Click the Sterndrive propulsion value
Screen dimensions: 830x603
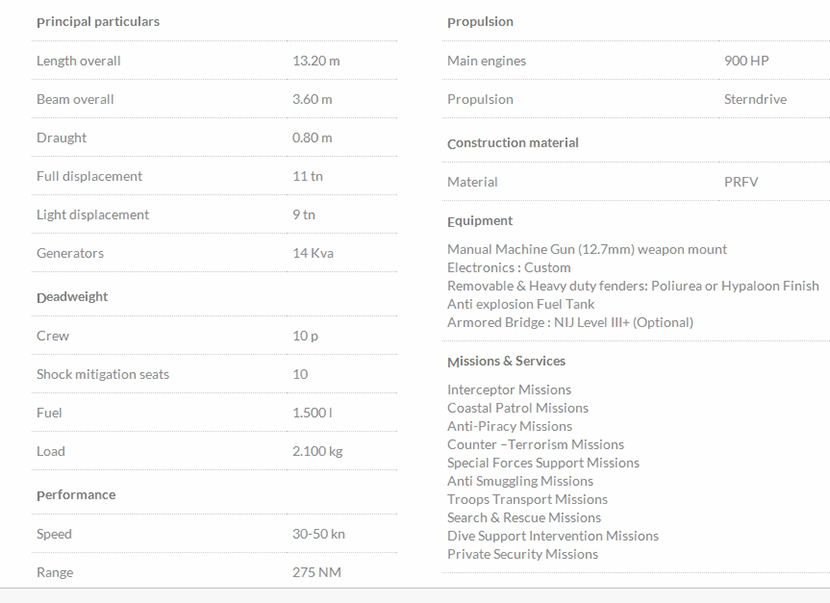click(755, 100)
